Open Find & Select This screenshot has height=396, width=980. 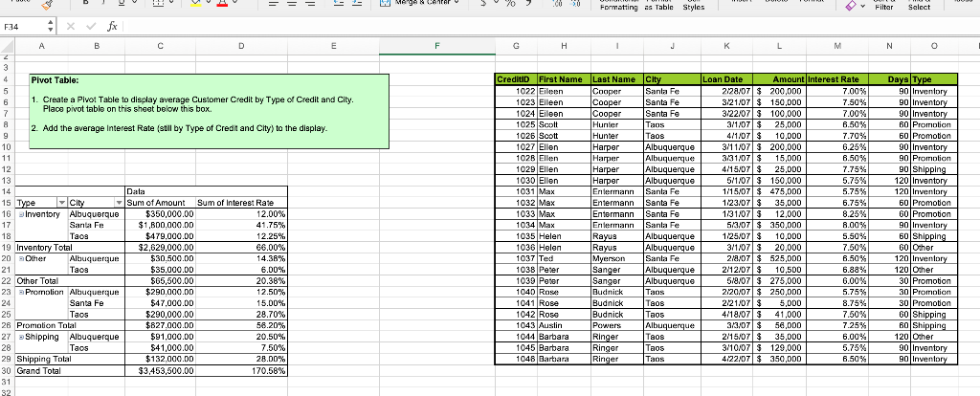tap(920, 6)
